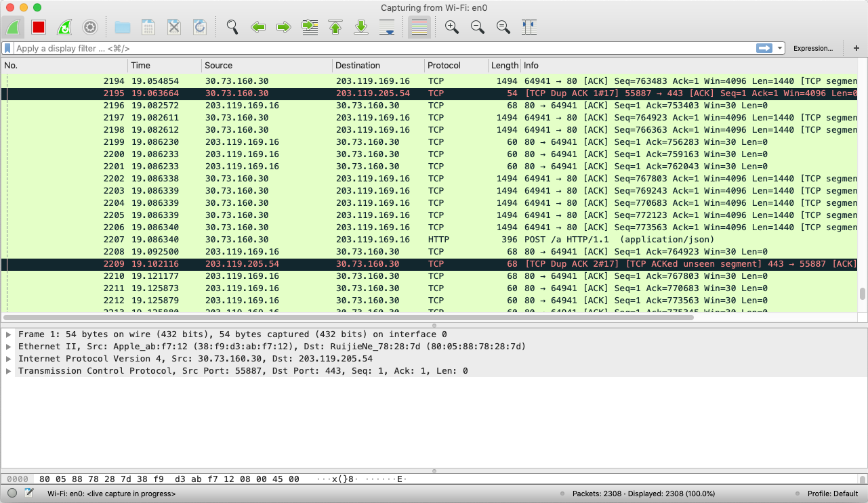Stop the running packet capture

39,27
